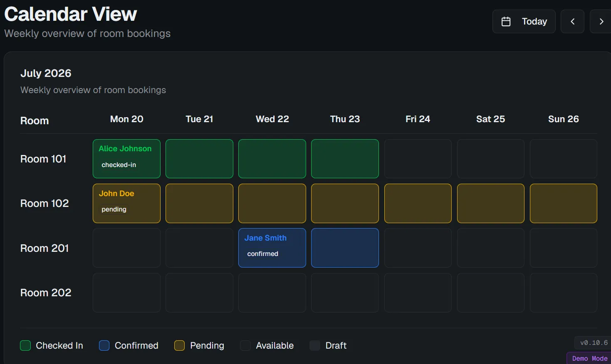Click the July 2026 heading
The image size is (611, 364).
[x=46, y=73]
